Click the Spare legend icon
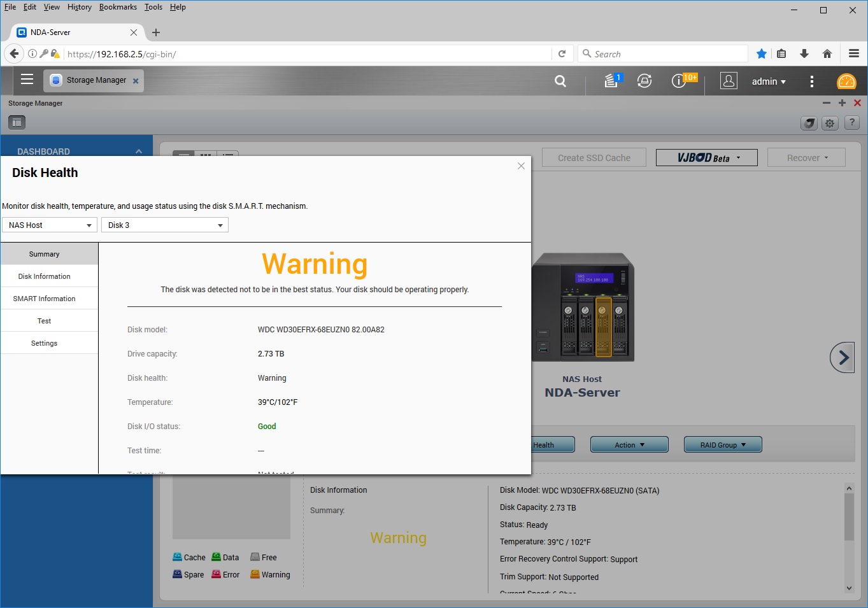Image resolution: width=868 pixels, height=608 pixels. click(177, 574)
